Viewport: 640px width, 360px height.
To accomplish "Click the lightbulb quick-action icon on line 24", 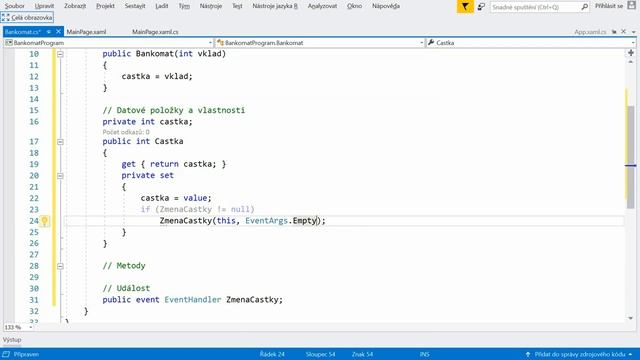I will click(x=44, y=221).
